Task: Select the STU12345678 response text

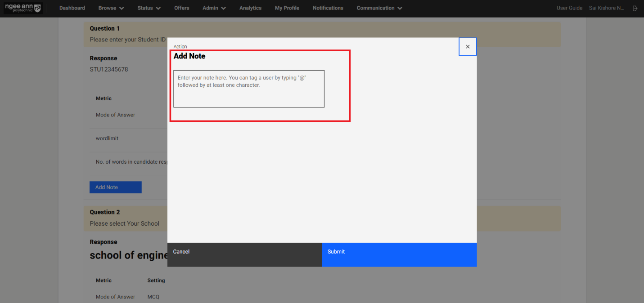Action: point(109,70)
